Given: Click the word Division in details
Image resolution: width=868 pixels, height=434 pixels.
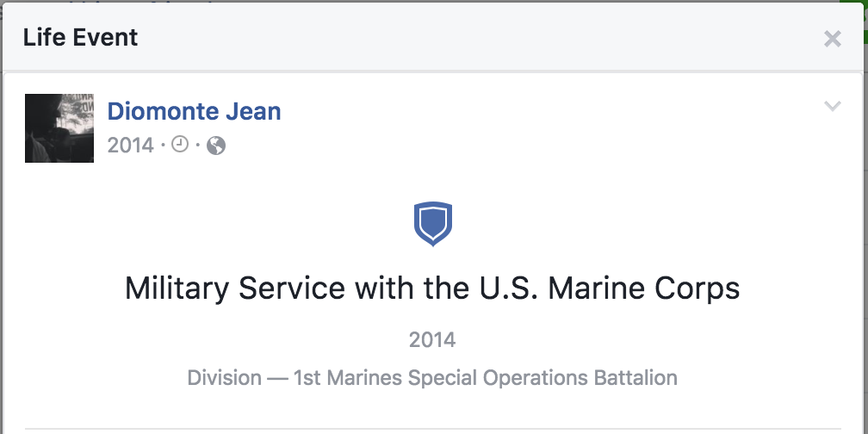Looking at the screenshot, I should tap(224, 378).
